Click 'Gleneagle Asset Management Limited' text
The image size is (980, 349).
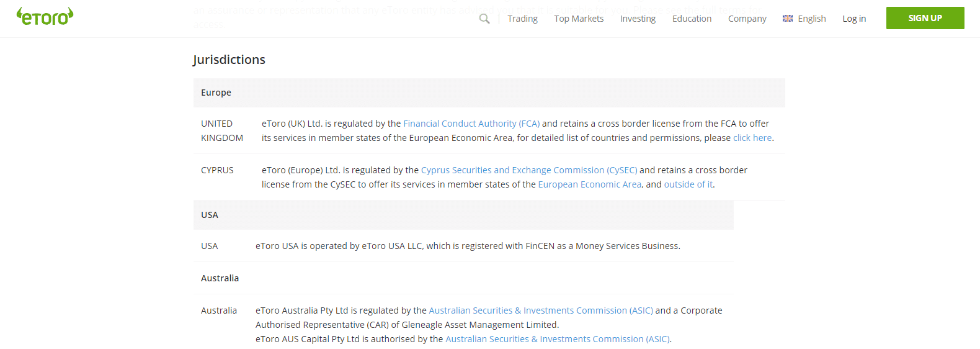pos(479,325)
